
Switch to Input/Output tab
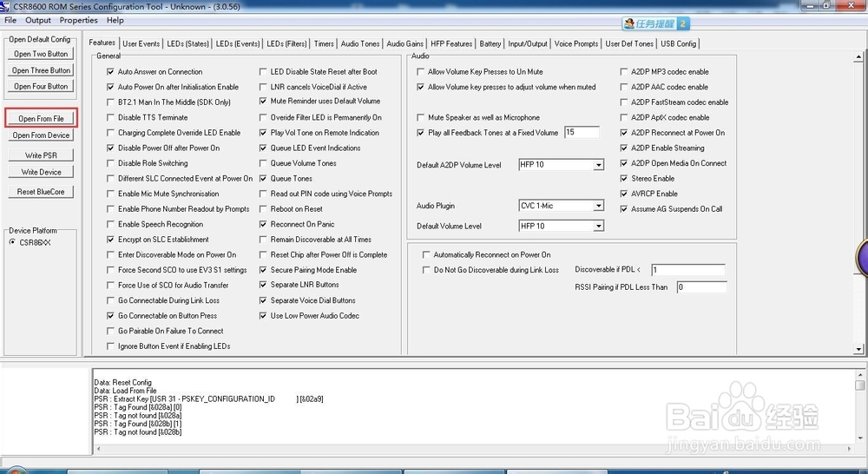(x=528, y=43)
